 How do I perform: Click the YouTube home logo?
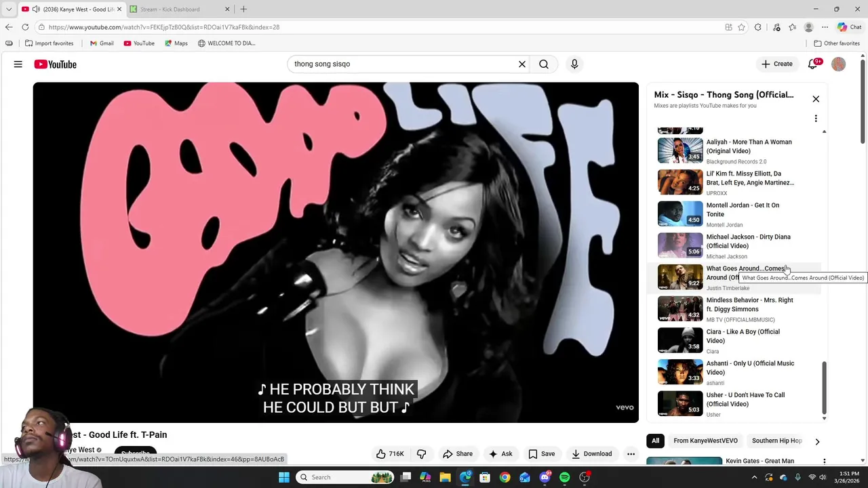click(x=56, y=64)
